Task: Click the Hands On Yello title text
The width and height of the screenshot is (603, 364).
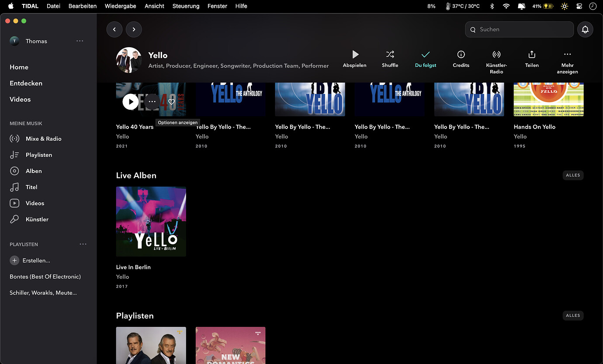Action: pyautogui.click(x=534, y=127)
